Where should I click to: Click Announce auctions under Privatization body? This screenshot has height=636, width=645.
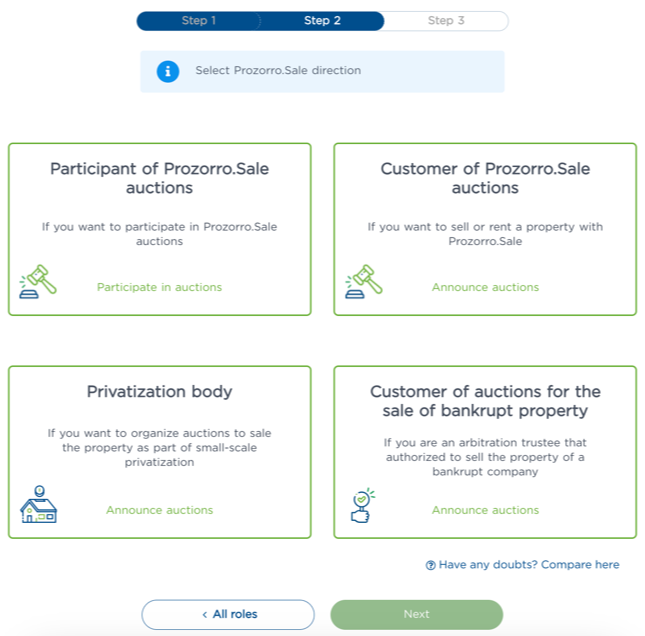tap(159, 510)
